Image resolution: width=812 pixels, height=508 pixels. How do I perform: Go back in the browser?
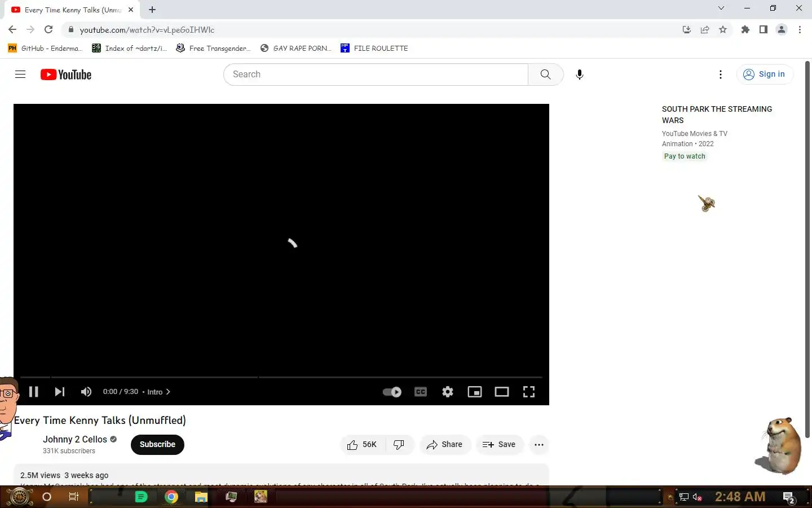[x=12, y=29]
